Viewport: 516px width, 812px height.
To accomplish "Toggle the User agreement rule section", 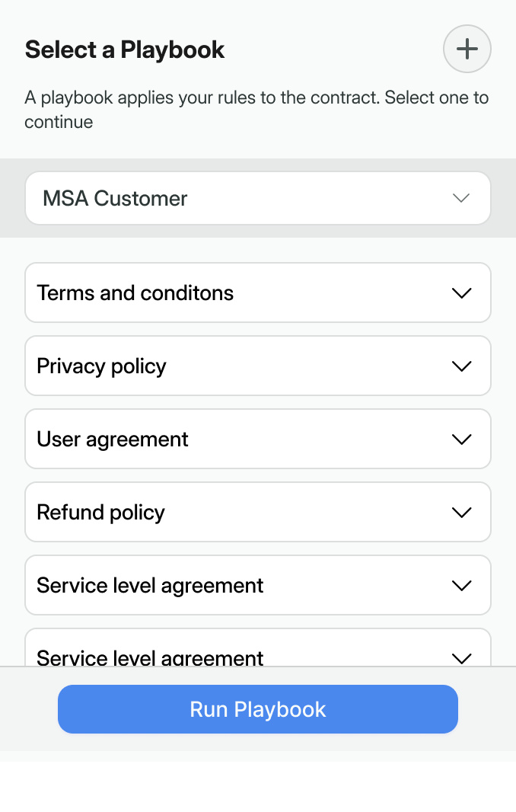I will [x=257, y=440].
